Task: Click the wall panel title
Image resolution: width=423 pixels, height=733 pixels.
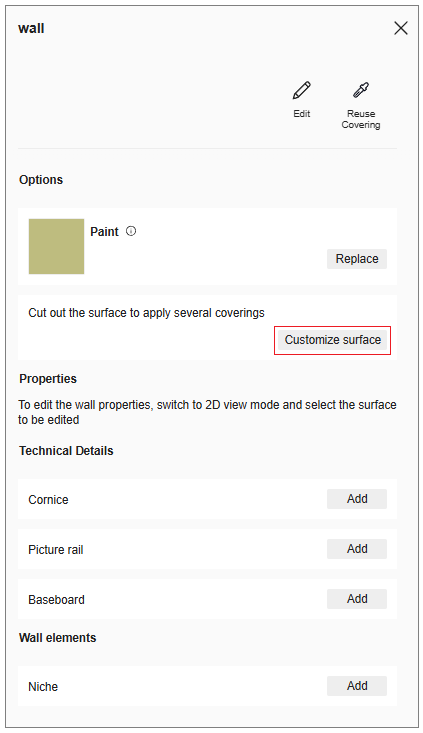Action: [31, 28]
